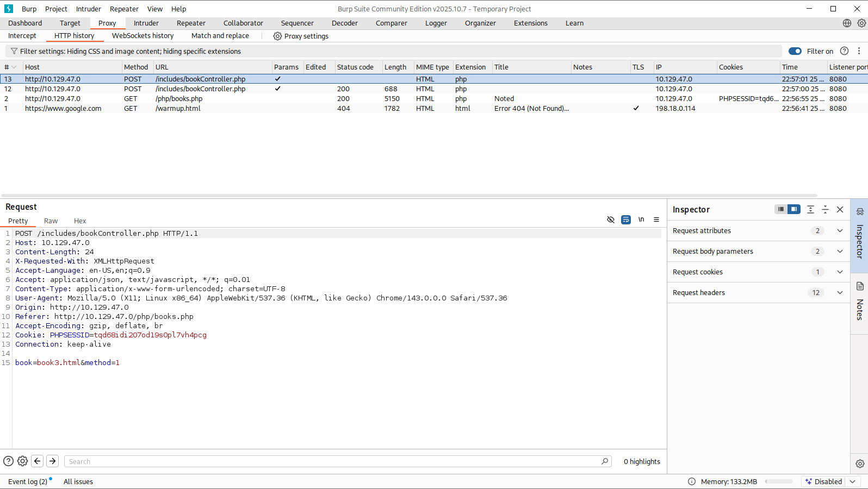Expand Request headers section
This screenshot has width=868, height=489.
point(840,292)
